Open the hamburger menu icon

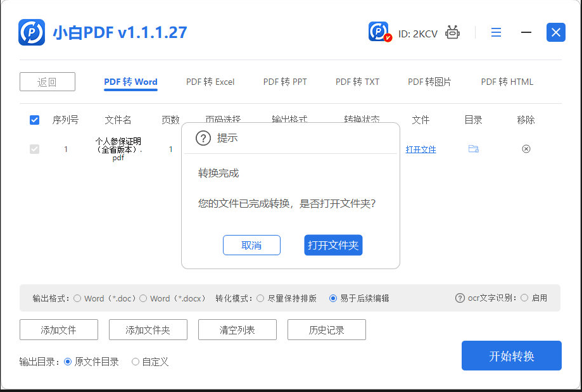496,32
